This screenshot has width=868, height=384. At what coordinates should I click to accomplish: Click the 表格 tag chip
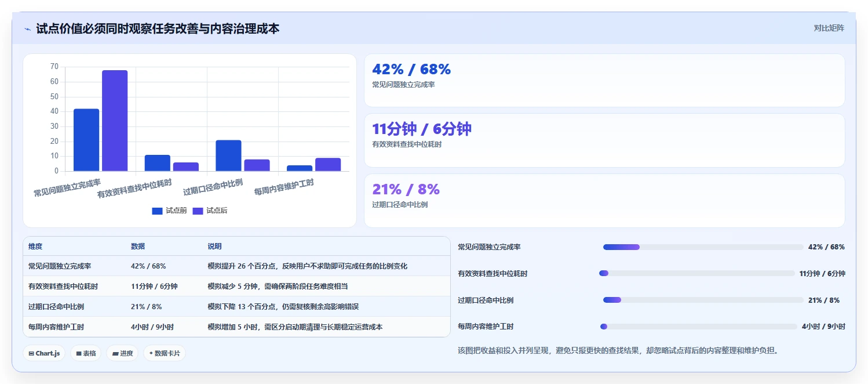[x=86, y=353]
